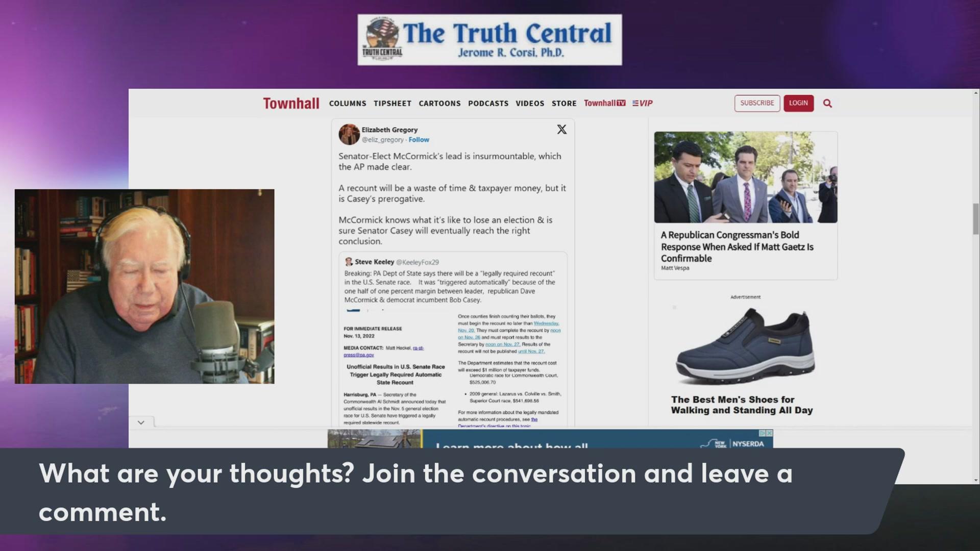
Task: Open the Matt Gaetz article thumbnail
Action: pos(746,177)
